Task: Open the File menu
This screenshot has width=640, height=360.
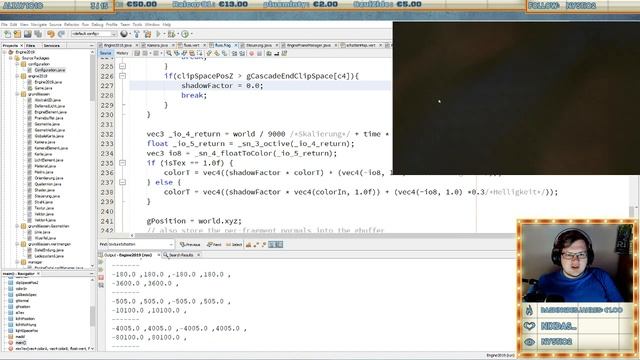Action: click(x=4, y=25)
